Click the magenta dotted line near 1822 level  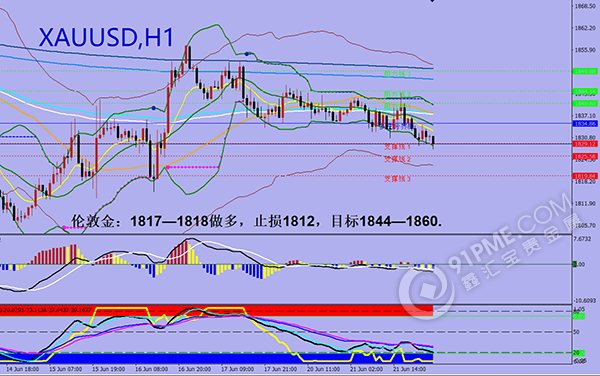pos(192,167)
